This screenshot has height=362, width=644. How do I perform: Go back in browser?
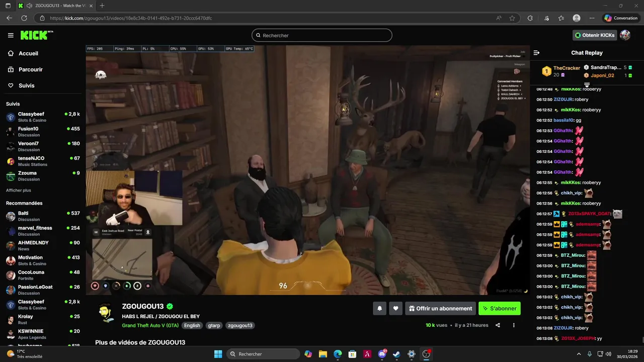click(9, 18)
